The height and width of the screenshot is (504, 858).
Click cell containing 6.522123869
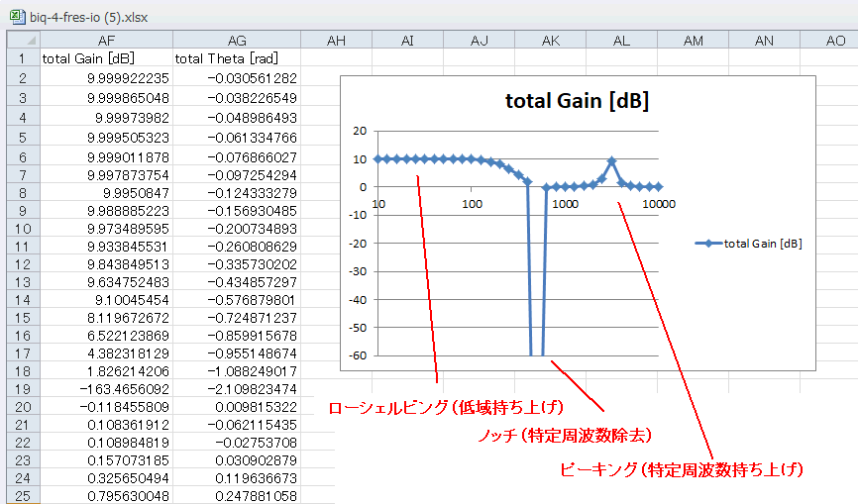[x=106, y=336]
